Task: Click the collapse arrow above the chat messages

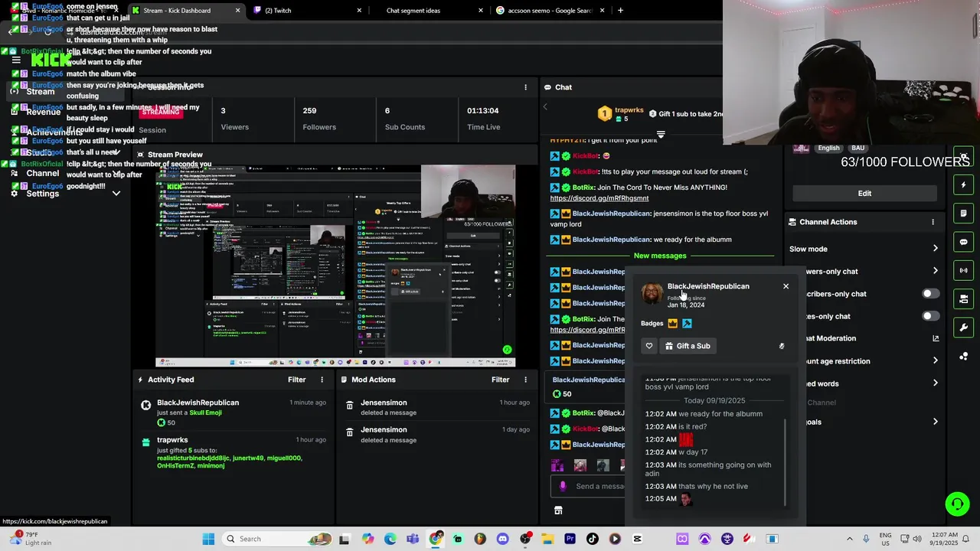Action: [661, 135]
